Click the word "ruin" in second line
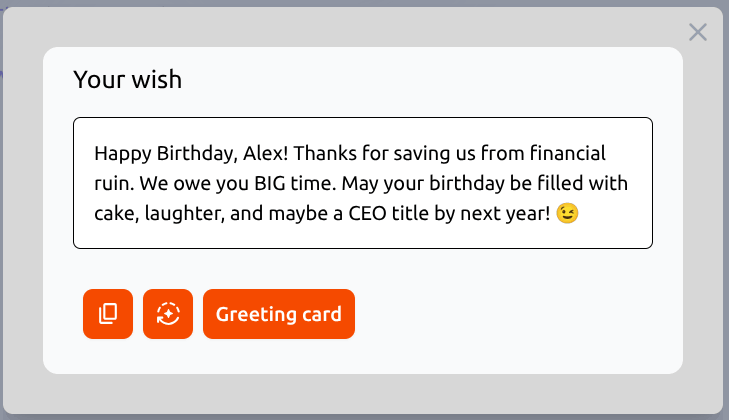 pyautogui.click(x=114, y=183)
